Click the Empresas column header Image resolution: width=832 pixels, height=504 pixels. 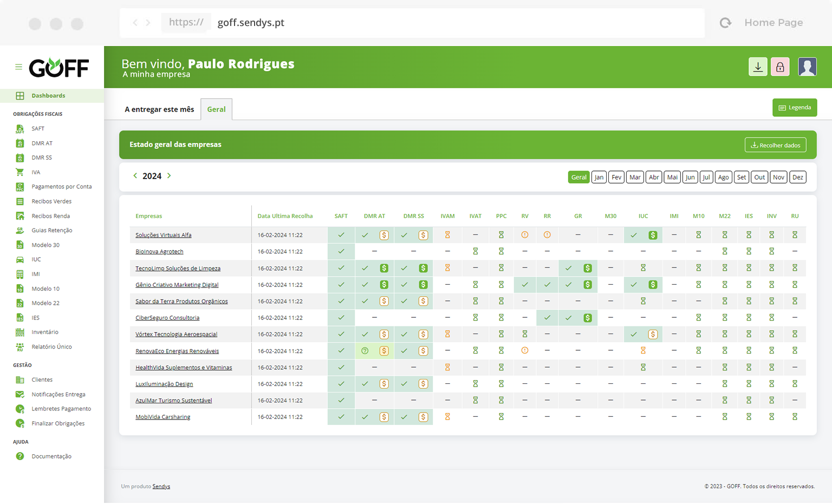click(x=148, y=216)
